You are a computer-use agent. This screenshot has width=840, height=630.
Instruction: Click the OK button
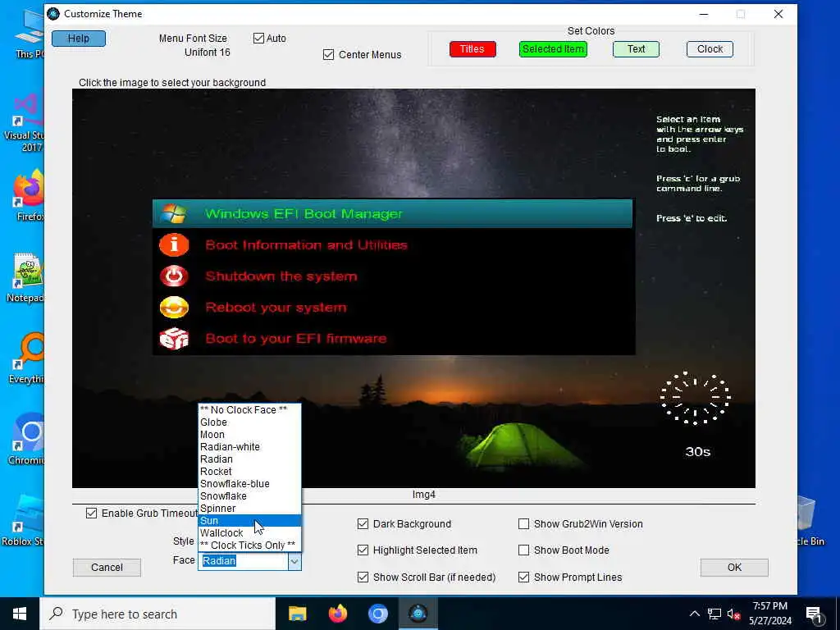[734, 568]
